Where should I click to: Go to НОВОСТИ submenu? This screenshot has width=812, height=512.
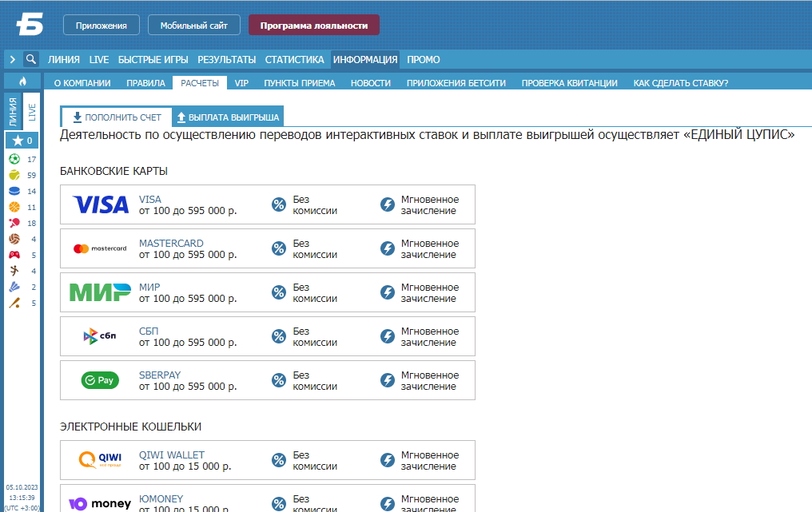[371, 83]
